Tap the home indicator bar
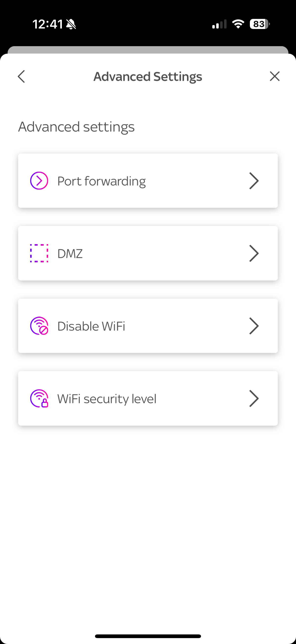This screenshot has height=644, width=296. (148, 636)
